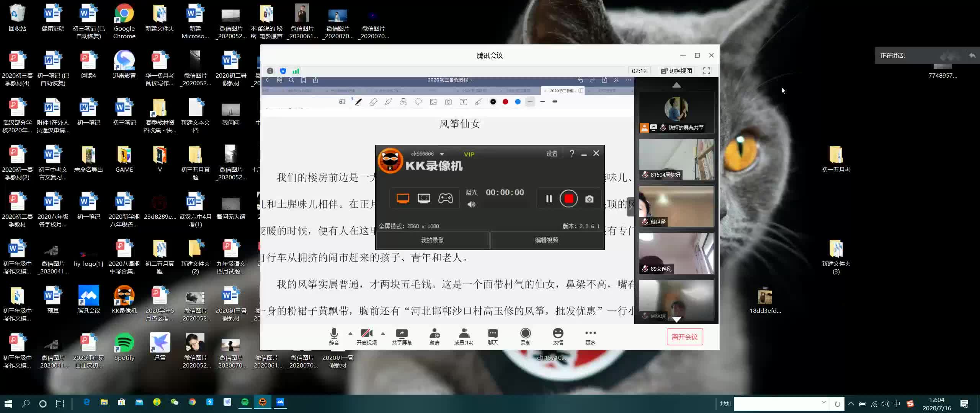Check network signal bars icon
This screenshot has width=980, height=413.
pos(296,71)
